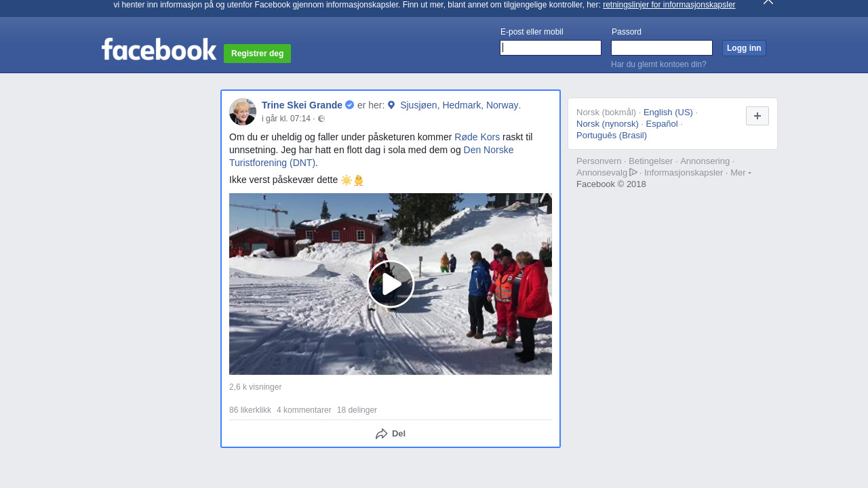The image size is (868, 488).
Task: View the 86 likerklikk list
Action: [x=250, y=410]
